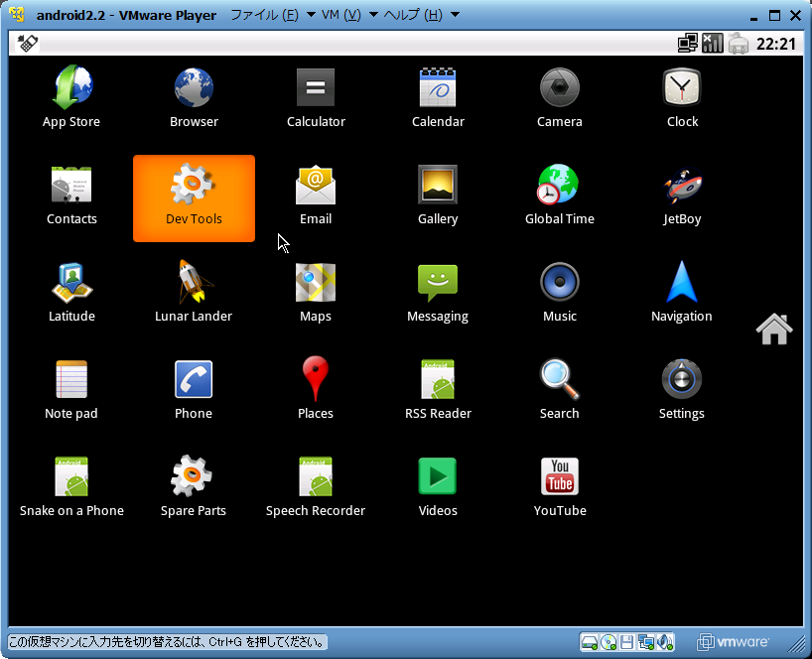Launch the Search app
The height and width of the screenshot is (659, 812).
click(x=560, y=390)
